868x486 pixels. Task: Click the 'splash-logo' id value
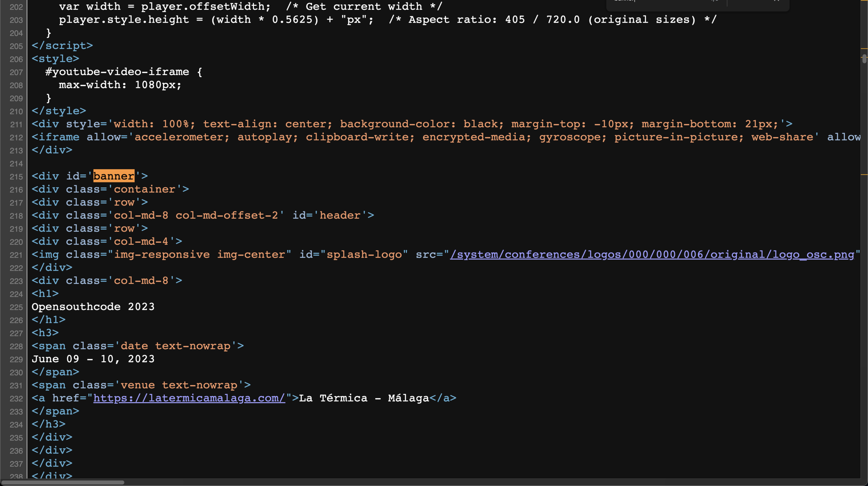coord(364,255)
